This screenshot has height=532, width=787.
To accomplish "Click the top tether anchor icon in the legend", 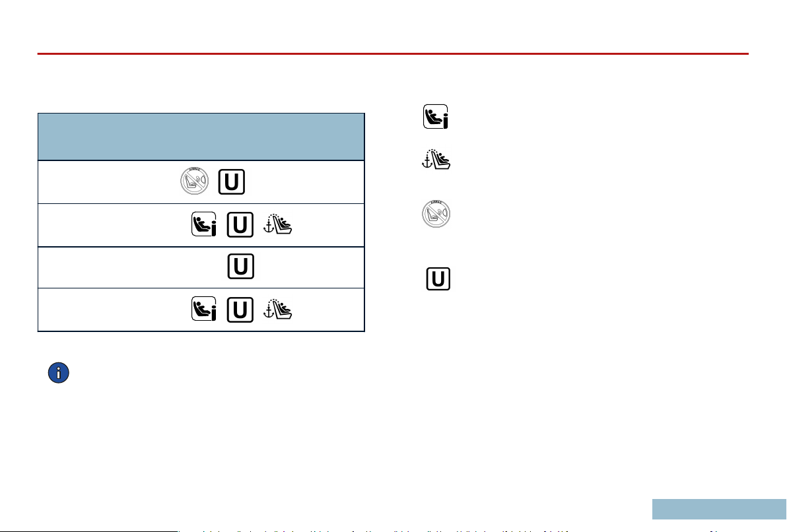I will point(436,159).
